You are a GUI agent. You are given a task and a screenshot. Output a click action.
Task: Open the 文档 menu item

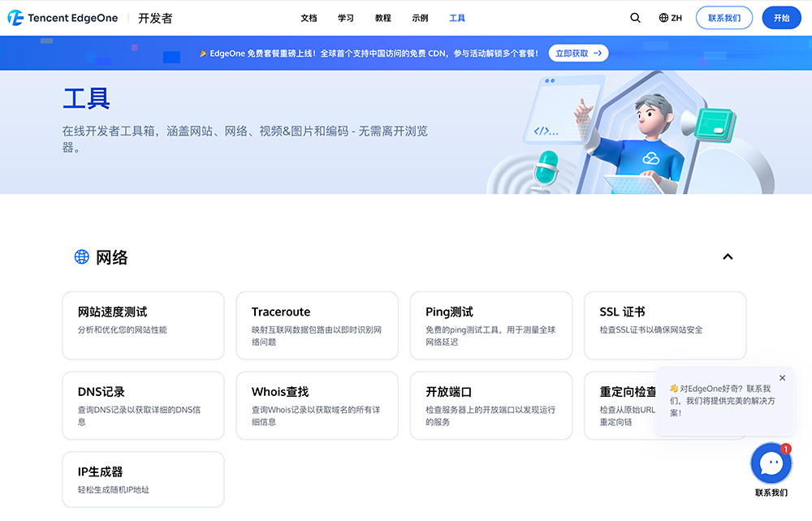pos(308,17)
